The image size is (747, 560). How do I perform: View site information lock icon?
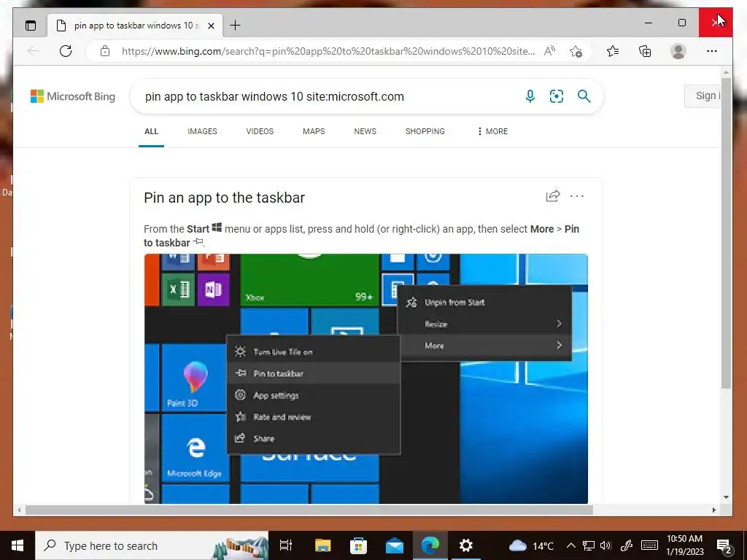coord(105,51)
